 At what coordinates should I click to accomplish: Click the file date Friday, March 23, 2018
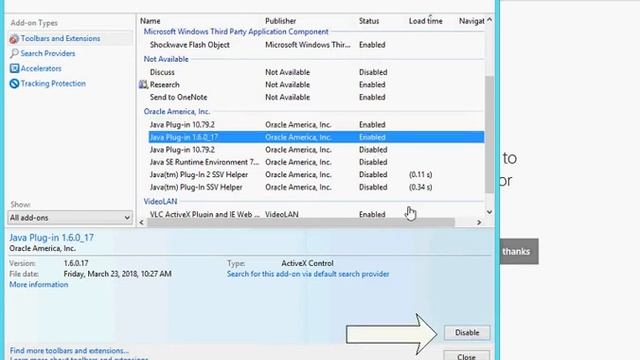click(118, 274)
